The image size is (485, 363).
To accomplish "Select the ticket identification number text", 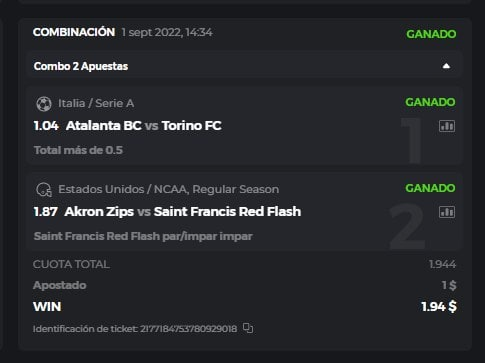I will click(188, 329).
